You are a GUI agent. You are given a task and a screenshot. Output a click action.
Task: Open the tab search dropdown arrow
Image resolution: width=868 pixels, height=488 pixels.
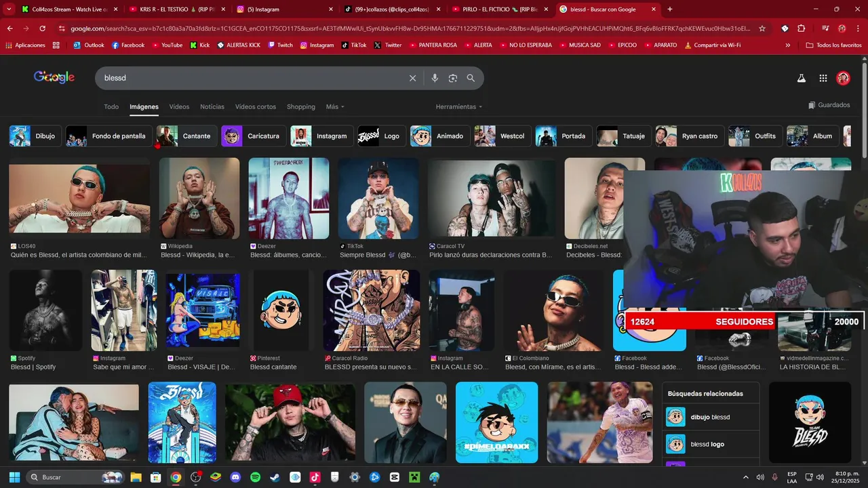(9, 9)
